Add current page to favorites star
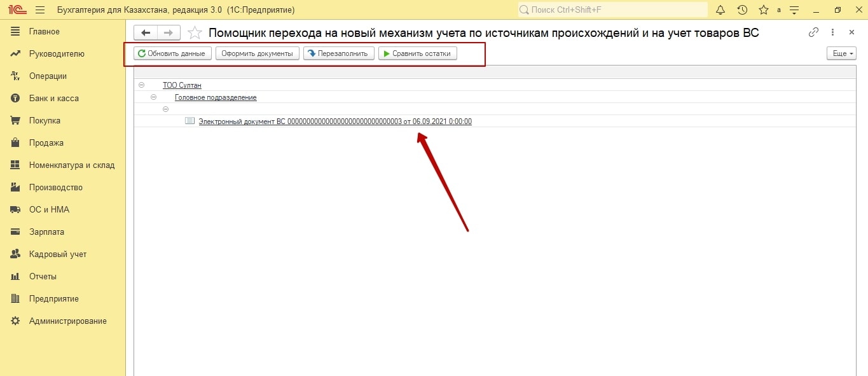The image size is (868, 376). tap(195, 32)
